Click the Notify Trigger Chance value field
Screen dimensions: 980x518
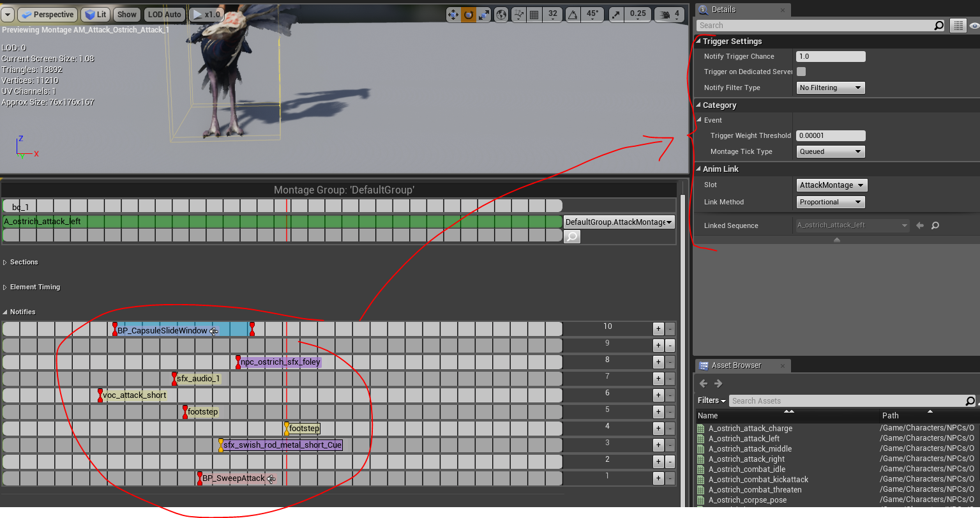pos(830,57)
